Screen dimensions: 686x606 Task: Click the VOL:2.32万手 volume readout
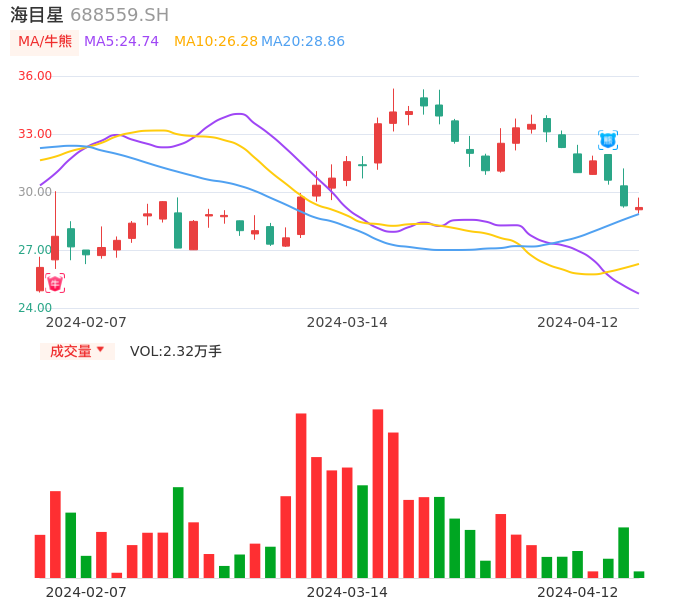(176, 351)
